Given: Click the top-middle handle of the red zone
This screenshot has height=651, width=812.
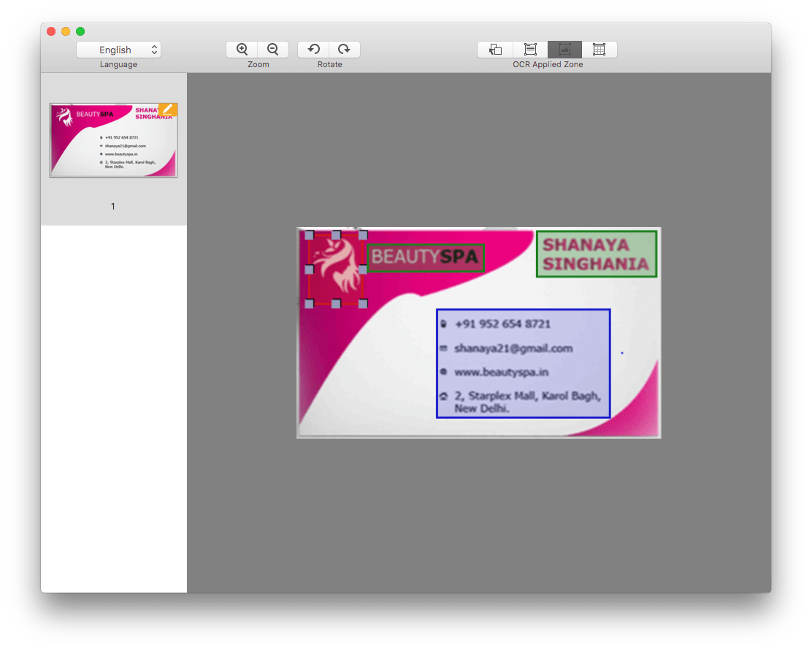Looking at the screenshot, I should pos(336,235).
